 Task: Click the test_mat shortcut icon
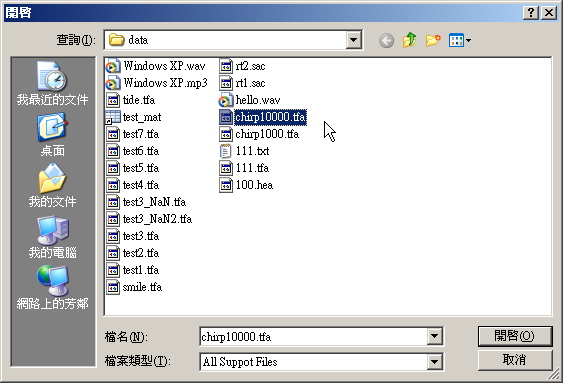click(113, 117)
